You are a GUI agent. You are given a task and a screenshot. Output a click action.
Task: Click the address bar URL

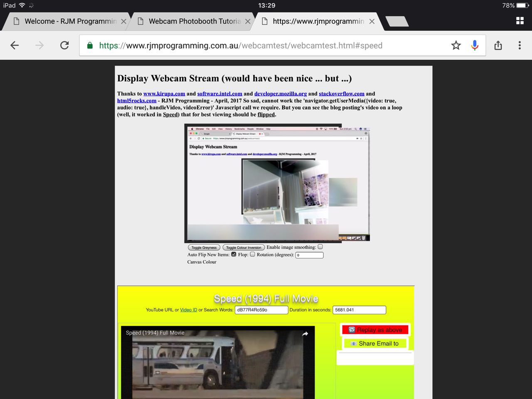pos(241,46)
